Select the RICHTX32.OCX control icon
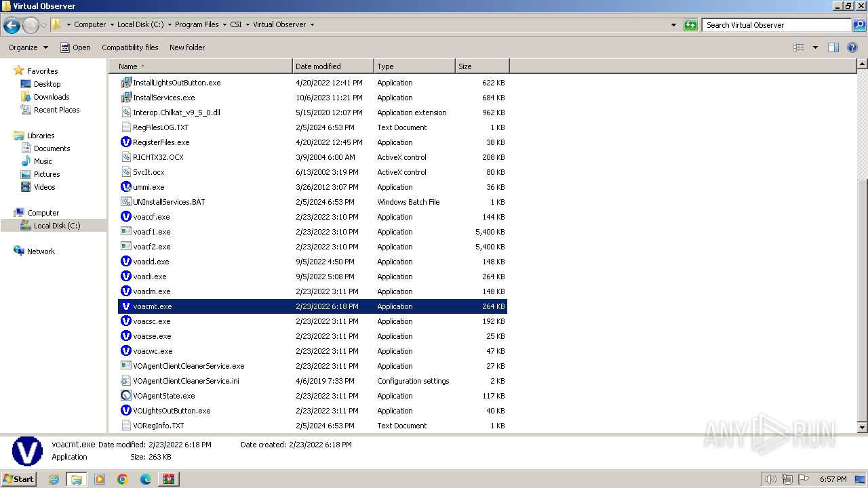The height and width of the screenshot is (488, 868). pos(125,157)
